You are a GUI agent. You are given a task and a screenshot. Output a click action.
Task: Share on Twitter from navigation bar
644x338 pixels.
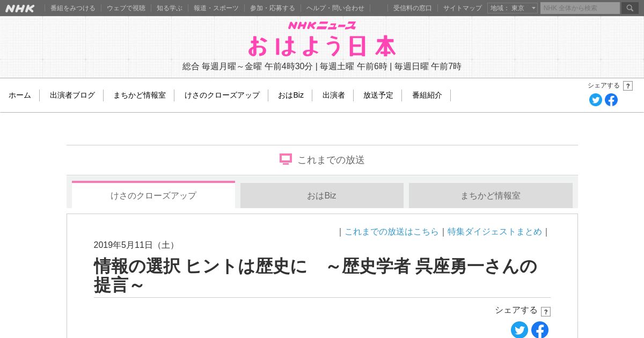click(596, 100)
